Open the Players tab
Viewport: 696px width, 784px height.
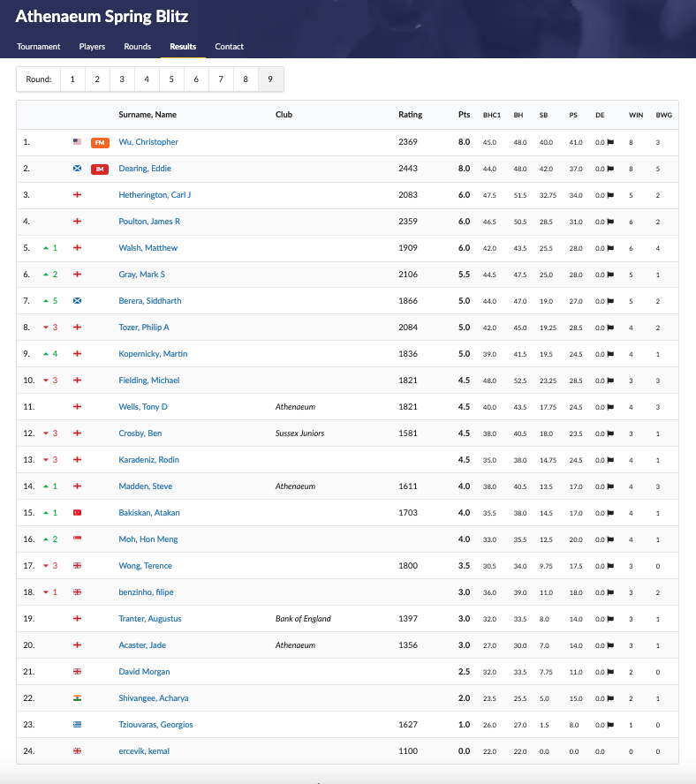tap(92, 47)
